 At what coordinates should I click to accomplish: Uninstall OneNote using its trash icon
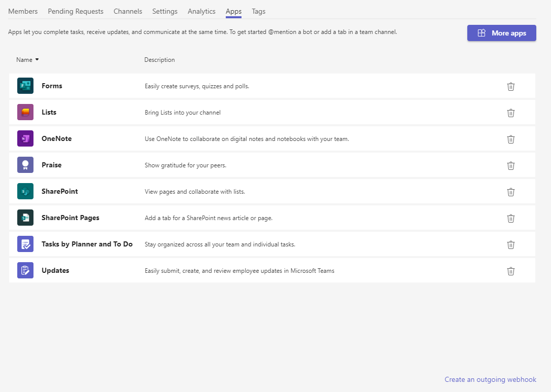point(510,139)
